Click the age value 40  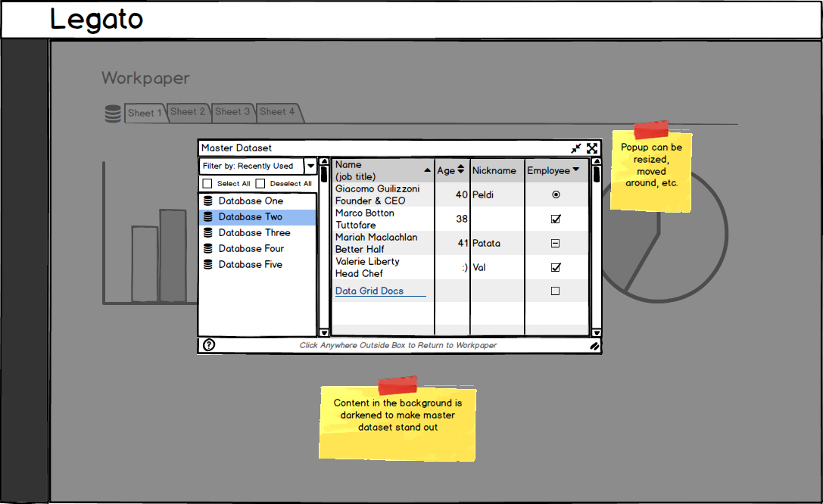click(x=461, y=194)
